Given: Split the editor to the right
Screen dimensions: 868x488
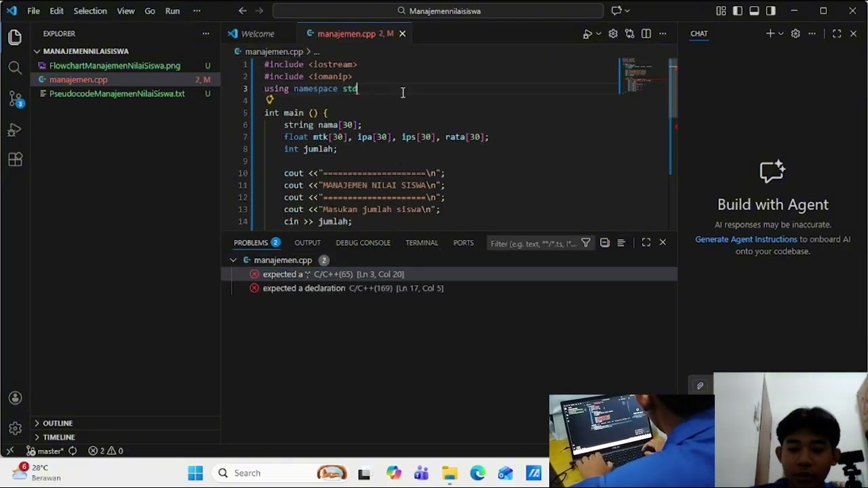Looking at the screenshot, I should pyautogui.click(x=646, y=33).
